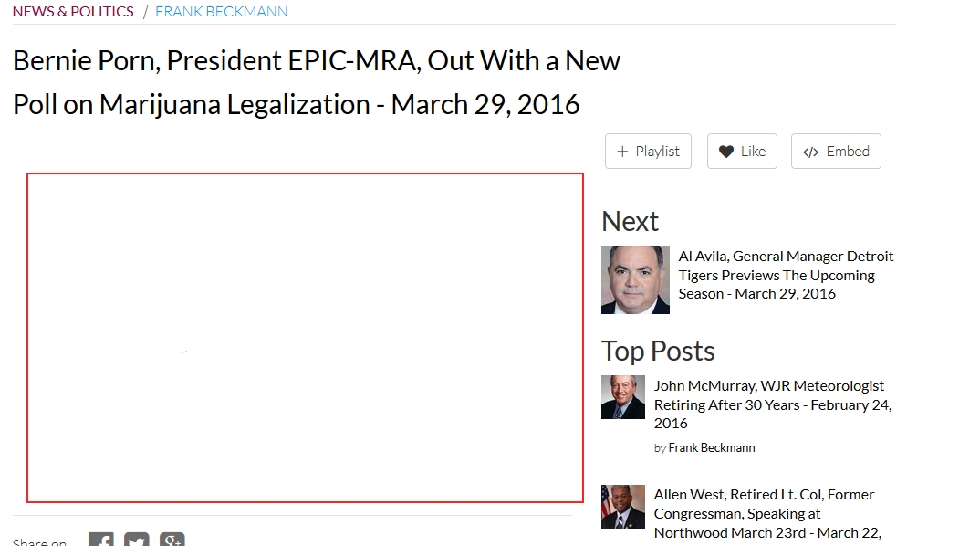The image size is (980, 546).
Task: Click the heart icon in Like
Action: 725,152
